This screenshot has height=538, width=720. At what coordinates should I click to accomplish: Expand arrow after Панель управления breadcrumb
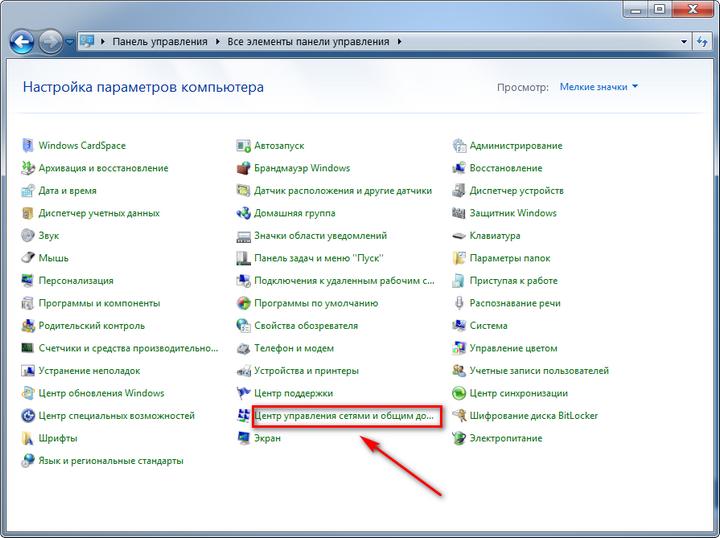pos(218,42)
